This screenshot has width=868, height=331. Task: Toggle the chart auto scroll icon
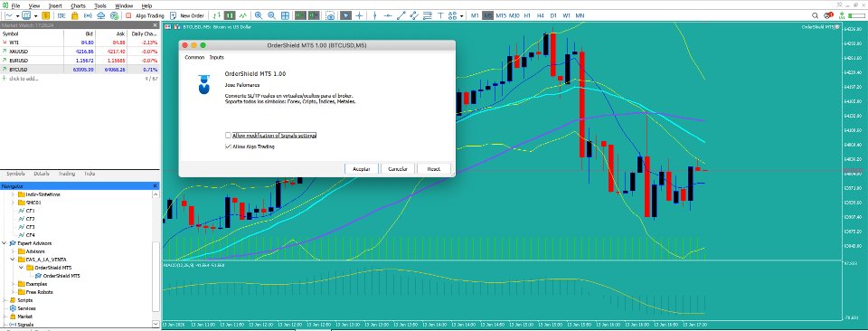pyautogui.click(x=301, y=15)
